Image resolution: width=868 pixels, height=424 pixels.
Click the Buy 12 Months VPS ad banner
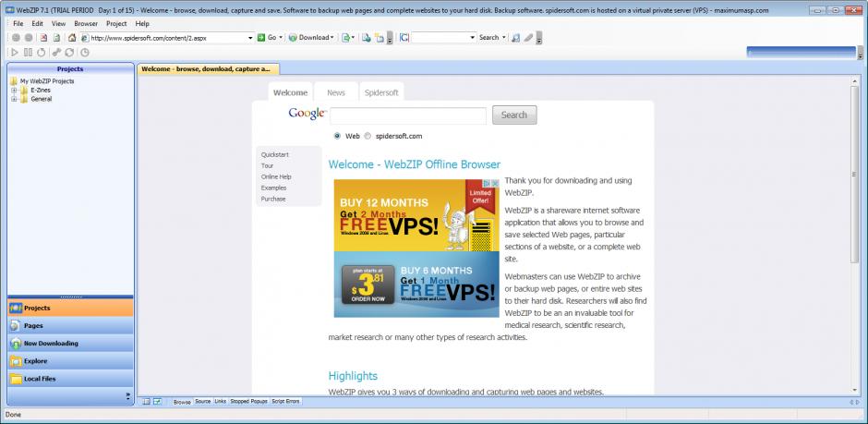[x=416, y=215]
